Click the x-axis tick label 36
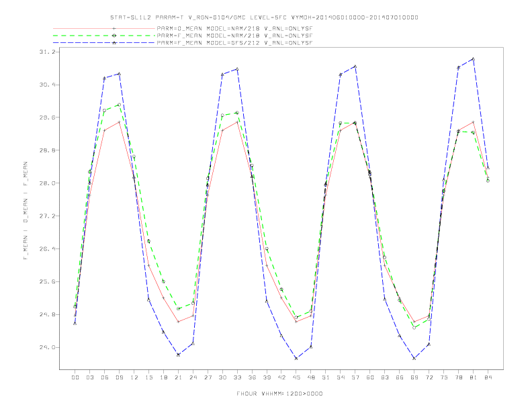The height and width of the screenshot is (411, 532). [x=252, y=377]
